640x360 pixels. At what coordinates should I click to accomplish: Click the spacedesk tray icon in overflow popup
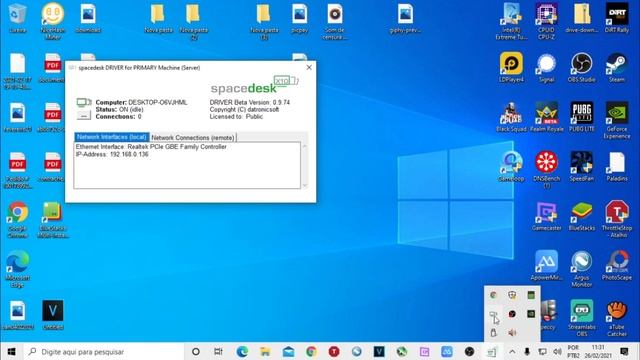[x=493, y=315]
